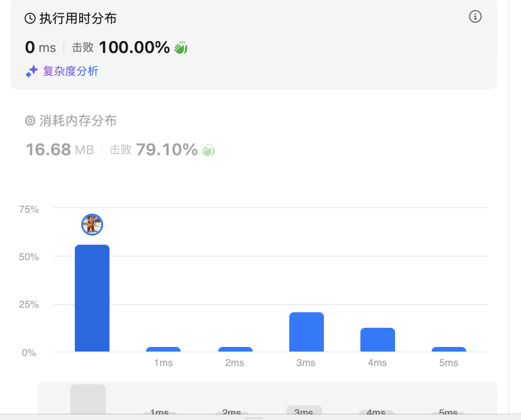Click the highlighted 3ms segment in overview strip
The height and width of the screenshot is (420, 521).
pos(304,410)
